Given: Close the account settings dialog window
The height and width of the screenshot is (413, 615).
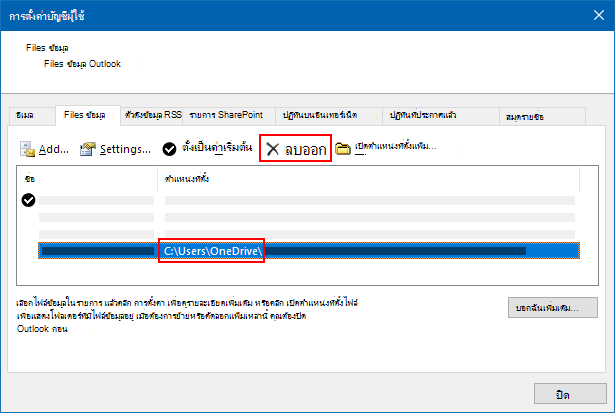Looking at the screenshot, I should (x=599, y=15).
